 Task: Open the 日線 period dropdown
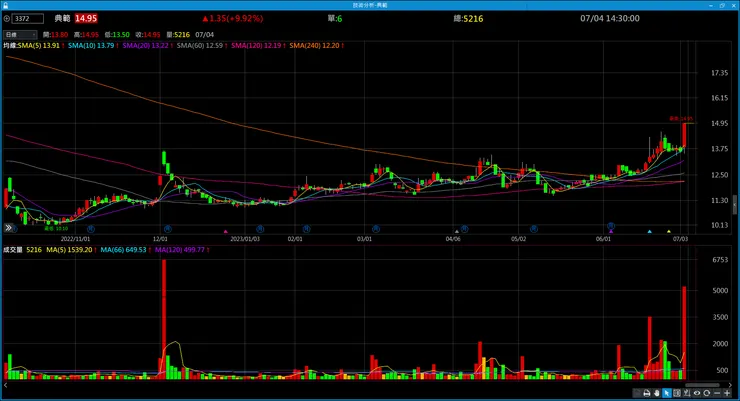pyautogui.click(x=20, y=34)
